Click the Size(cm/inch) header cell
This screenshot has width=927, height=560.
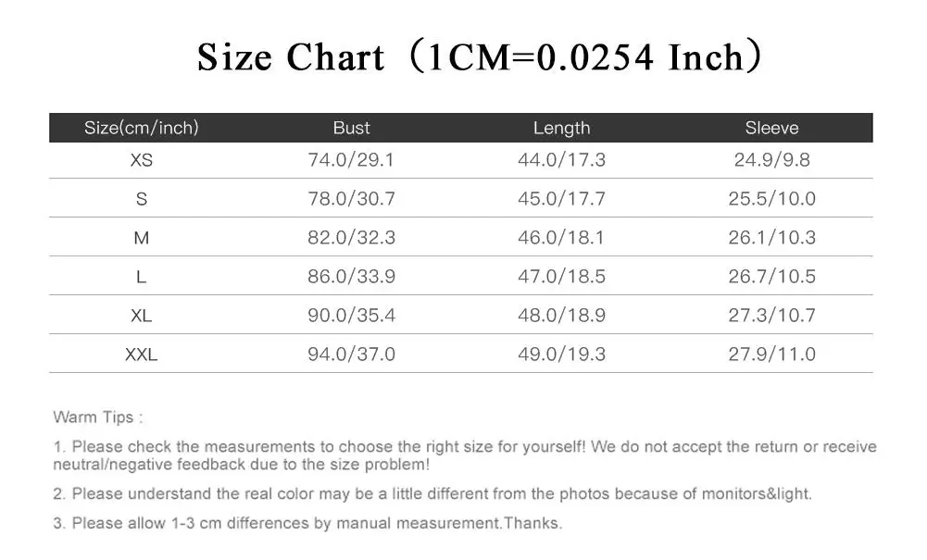pos(142,128)
